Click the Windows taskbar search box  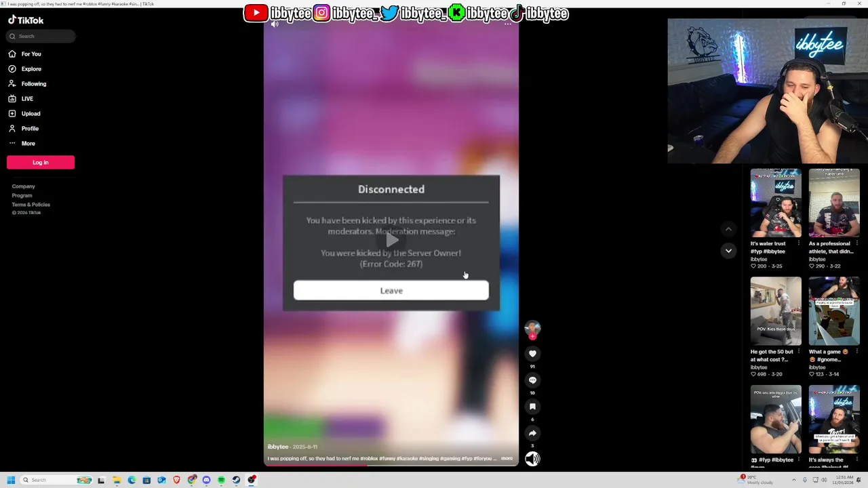coord(56,480)
